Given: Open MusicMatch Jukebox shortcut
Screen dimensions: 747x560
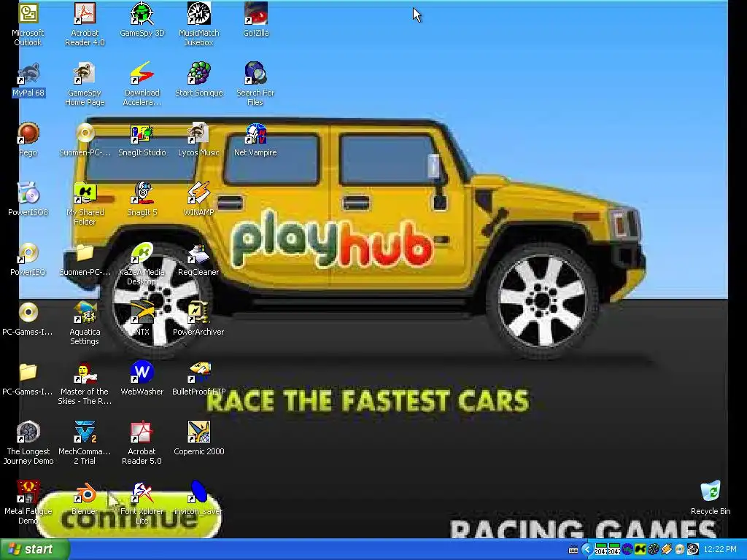Looking at the screenshot, I should click(198, 24).
